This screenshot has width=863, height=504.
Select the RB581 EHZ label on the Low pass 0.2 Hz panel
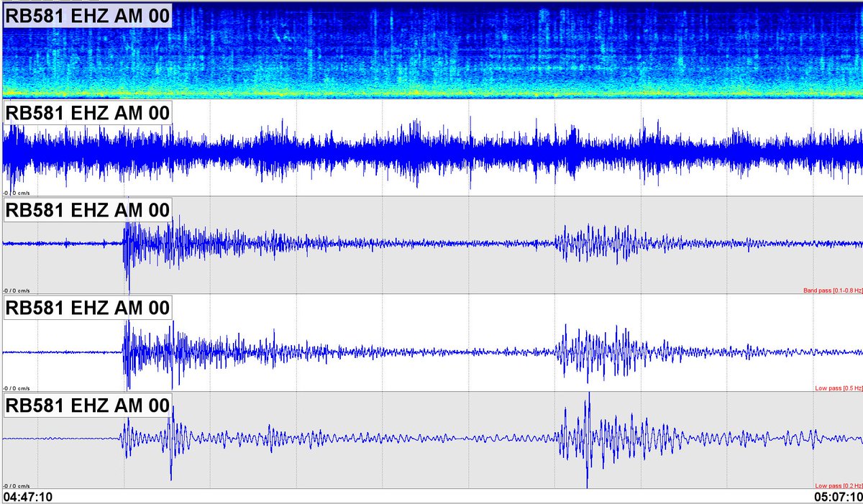pos(88,405)
